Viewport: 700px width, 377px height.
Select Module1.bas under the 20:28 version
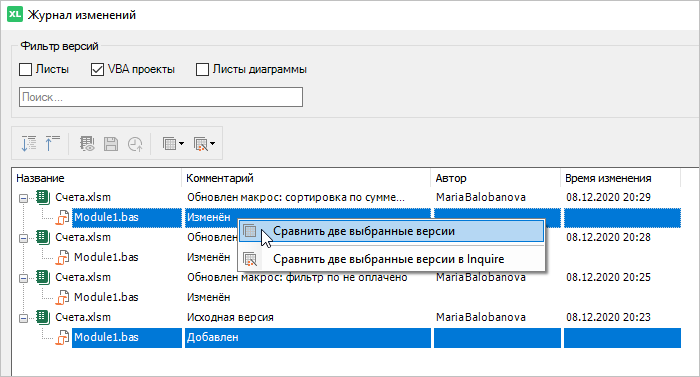coord(106,257)
